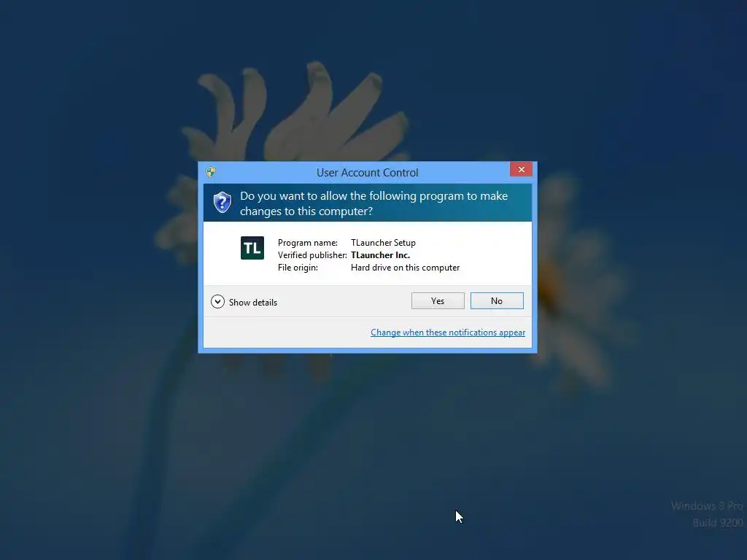Viewport: 747px width, 560px height.
Task: Click Hard drive on this computer text
Action: (x=405, y=268)
